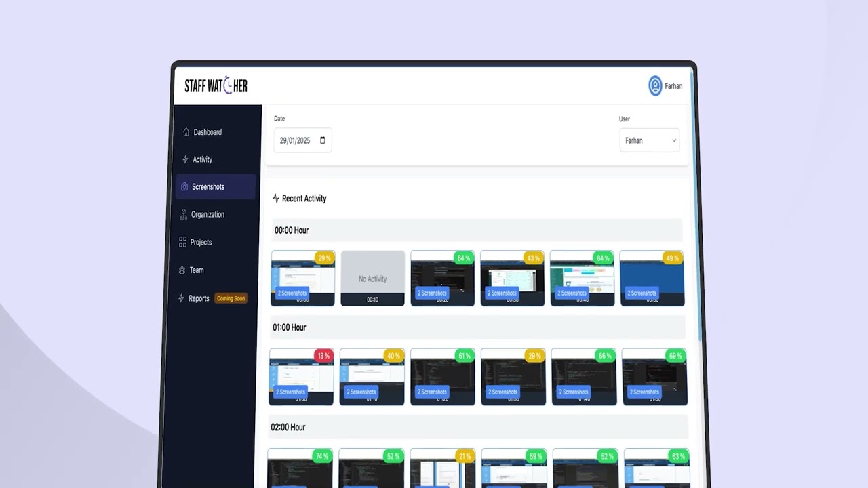Click the Recent Activity heading
868x488 pixels.
click(304, 199)
